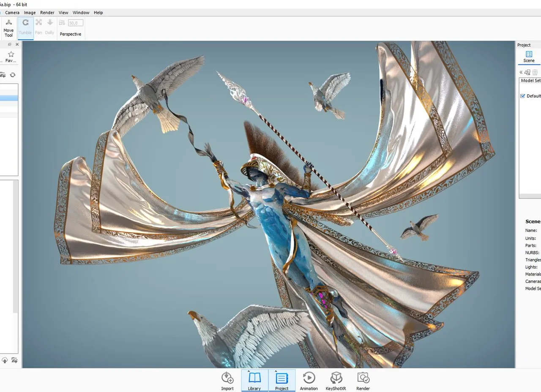
Task: Uncheck the Default model set checkbox
Action: [x=523, y=96]
